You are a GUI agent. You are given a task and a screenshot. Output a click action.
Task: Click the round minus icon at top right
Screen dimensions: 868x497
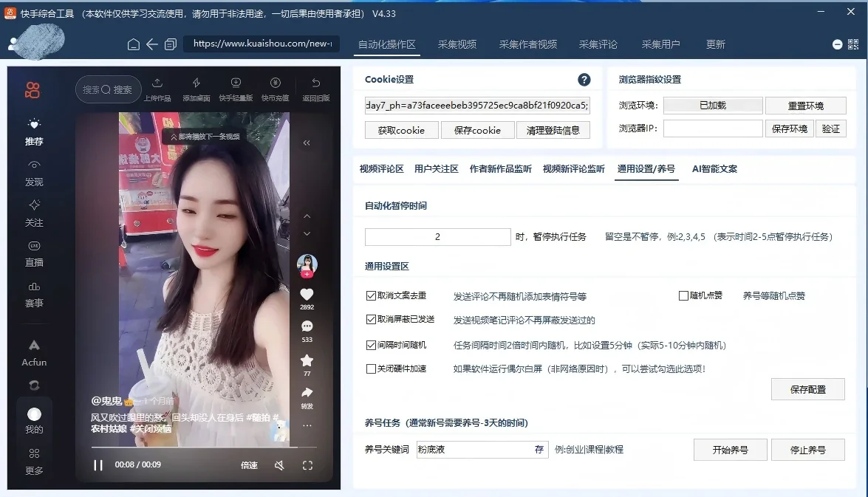point(837,44)
